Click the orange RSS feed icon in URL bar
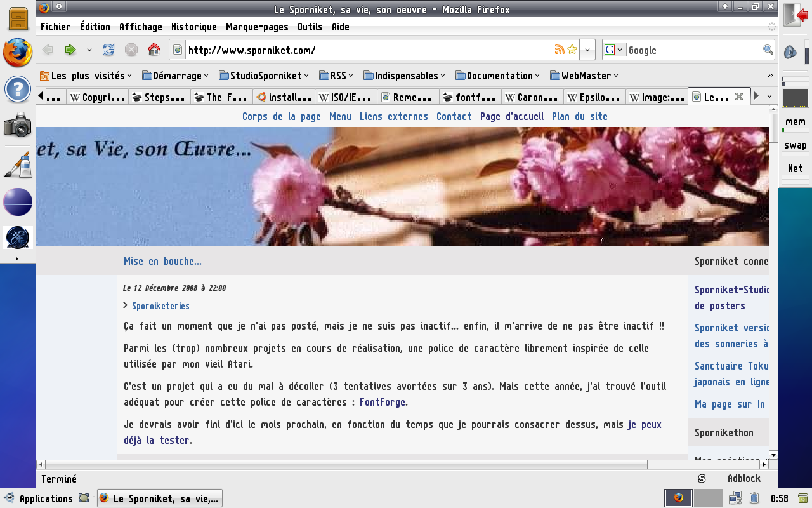The width and height of the screenshot is (812, 508). [560, 50]
